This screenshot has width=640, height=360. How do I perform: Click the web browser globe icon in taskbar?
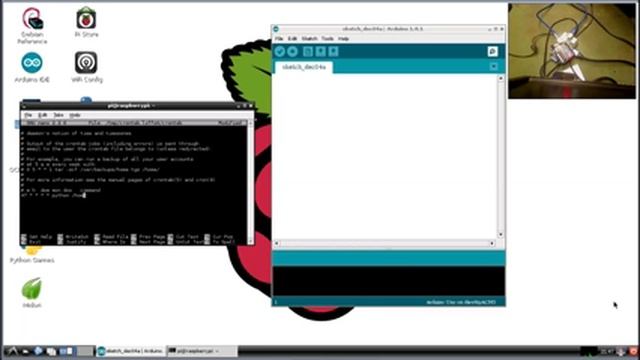(x=38, y=351)
